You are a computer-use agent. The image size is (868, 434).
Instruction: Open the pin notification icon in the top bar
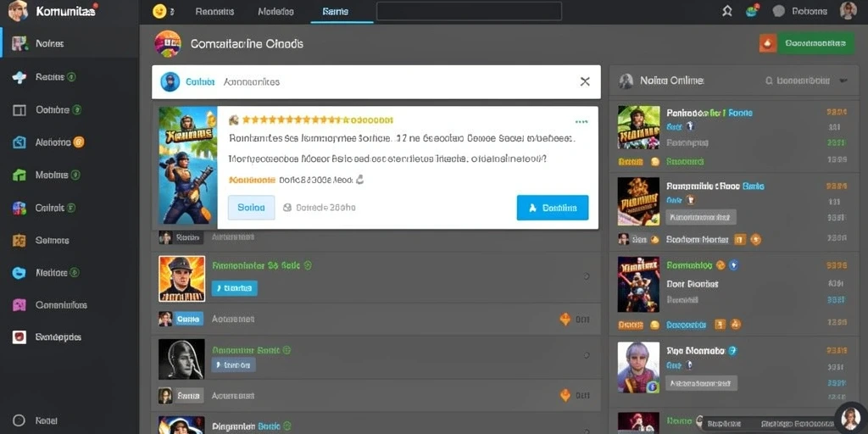(x=726, y=11)
